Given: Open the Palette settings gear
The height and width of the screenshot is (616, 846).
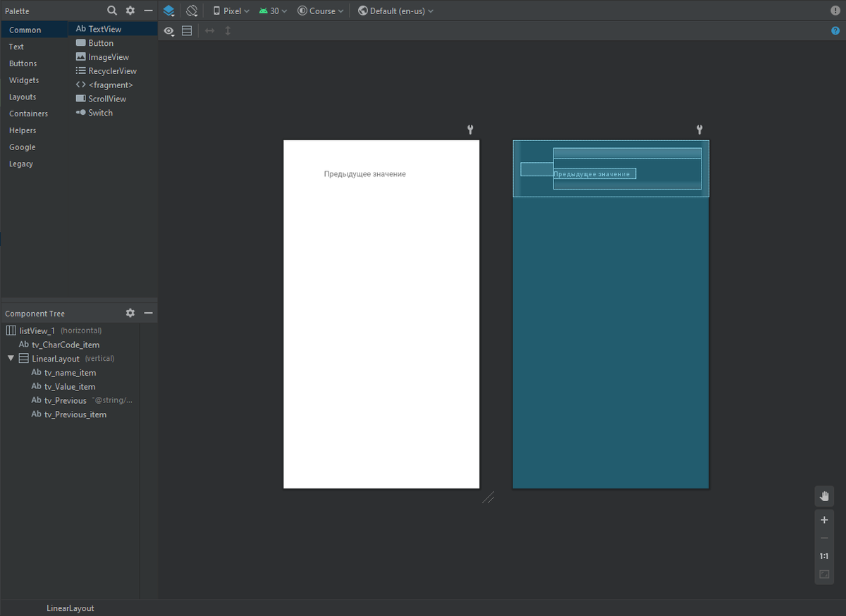Looking at the screenshot, I should [130, 11].
